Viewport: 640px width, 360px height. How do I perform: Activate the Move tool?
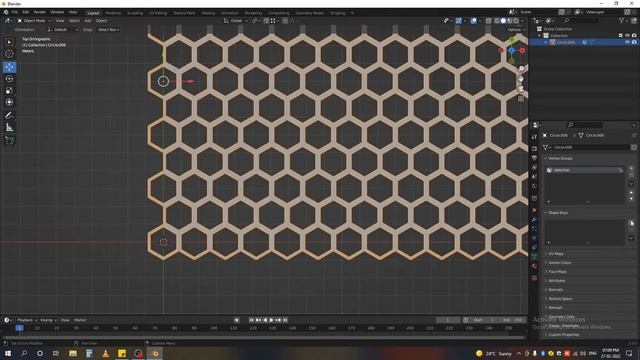pos(9,67)
